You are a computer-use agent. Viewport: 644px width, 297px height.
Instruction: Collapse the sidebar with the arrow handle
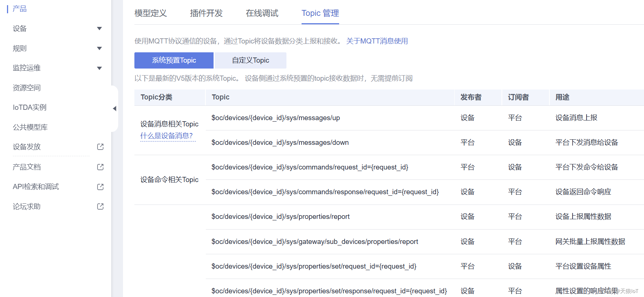[x=115, y=108]
